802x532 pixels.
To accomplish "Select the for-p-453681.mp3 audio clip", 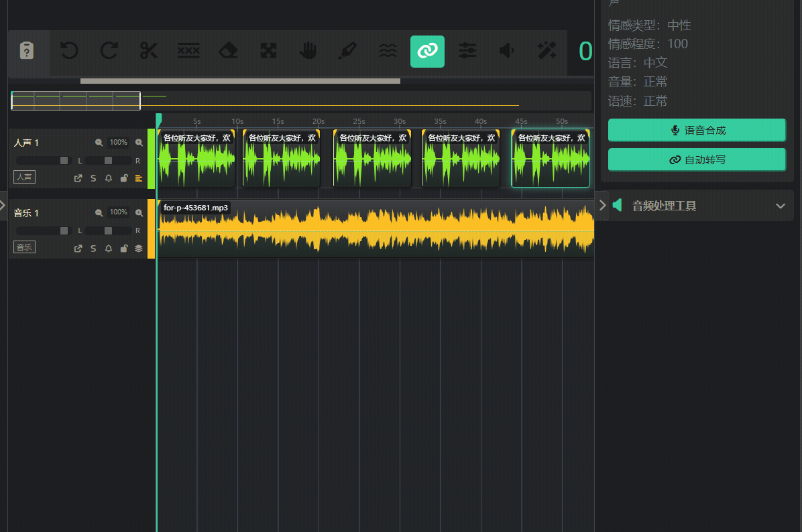I will point(376,231).
